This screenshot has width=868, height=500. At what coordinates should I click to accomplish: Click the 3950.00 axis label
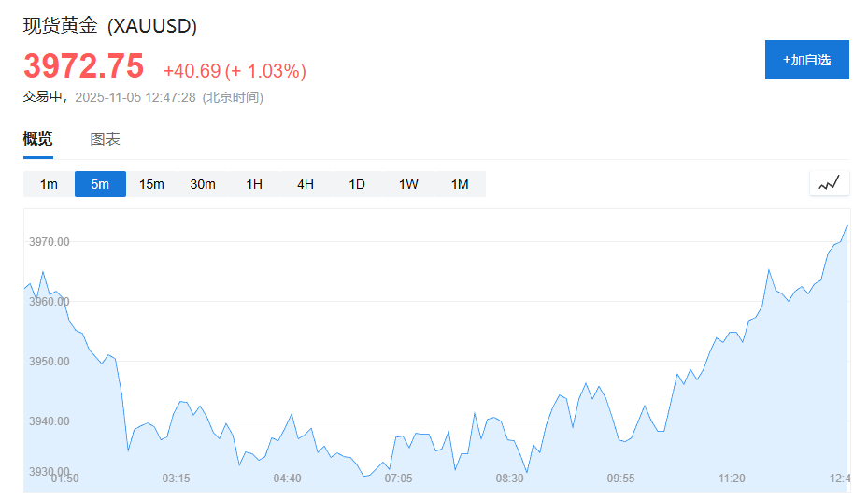pos(50,362)
